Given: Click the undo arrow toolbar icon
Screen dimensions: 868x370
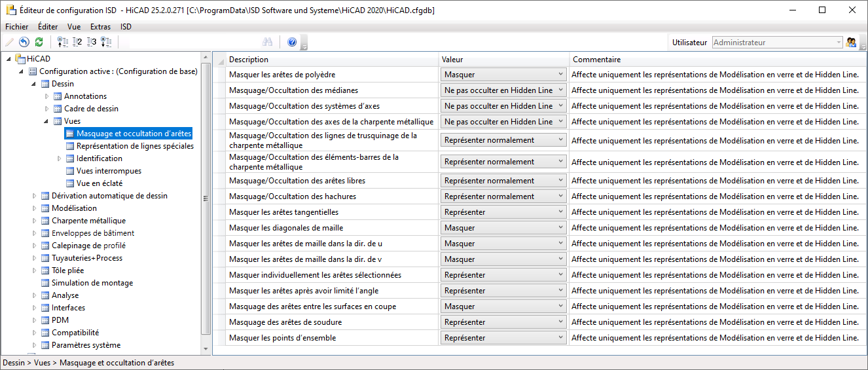Looking at the screenshot, I should click(24, 42).
